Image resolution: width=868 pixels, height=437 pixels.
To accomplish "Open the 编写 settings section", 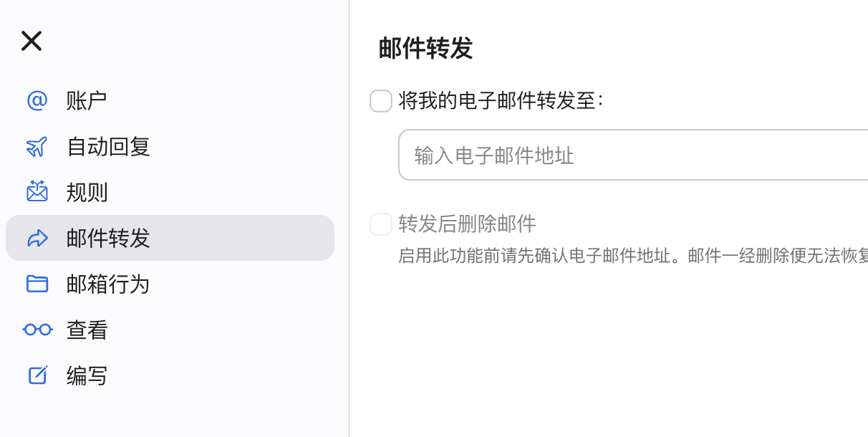I will pyautogui.click(x=87, y=375).
